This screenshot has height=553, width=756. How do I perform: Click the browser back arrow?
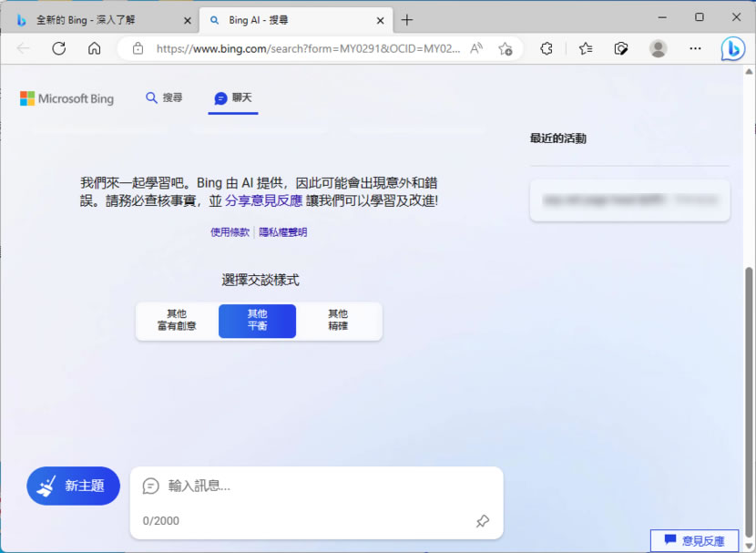pyautogui.click(x=23, y=48)
